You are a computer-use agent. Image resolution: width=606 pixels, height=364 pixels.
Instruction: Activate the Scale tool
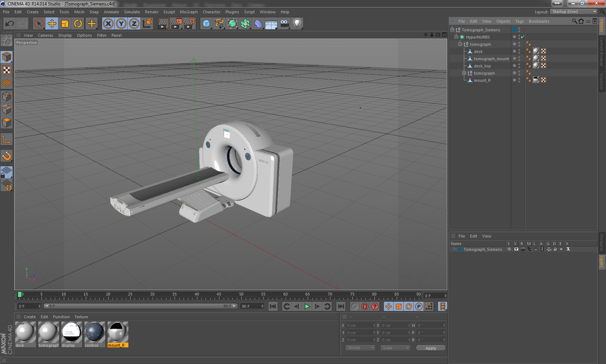click(65, 24)
